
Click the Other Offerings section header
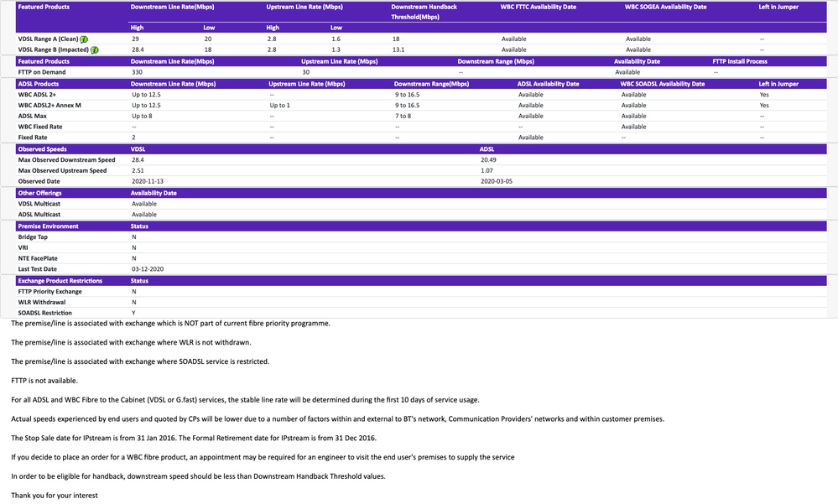coord(40,193)
